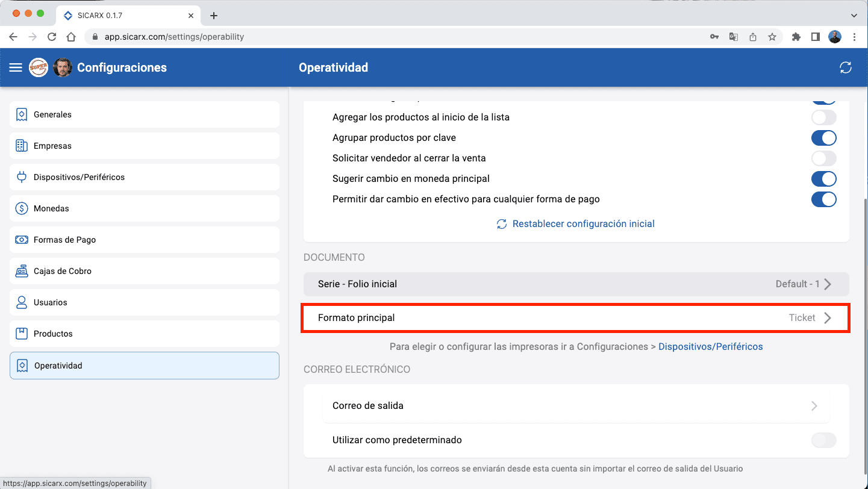Click the user avatar in app header
868x489 pixels.
(63, 67)
